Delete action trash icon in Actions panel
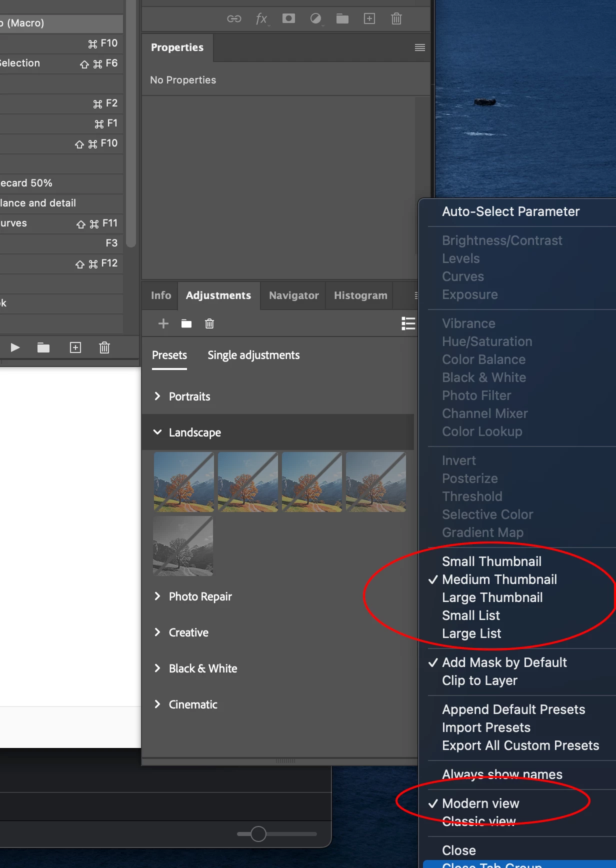Viewport: 616px width, 868px height. tap(104, 347)
